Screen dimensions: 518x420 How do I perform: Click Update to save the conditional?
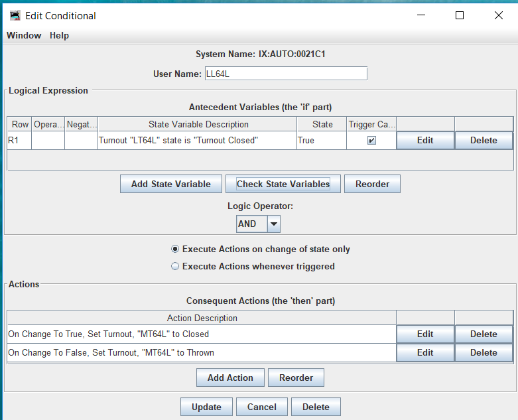[x=206, y=407]
